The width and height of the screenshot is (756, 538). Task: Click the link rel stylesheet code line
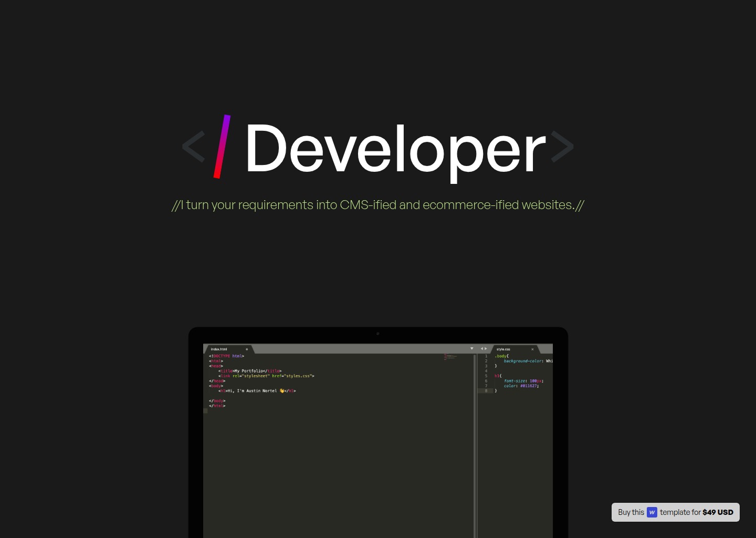click(x=266, y=376)
